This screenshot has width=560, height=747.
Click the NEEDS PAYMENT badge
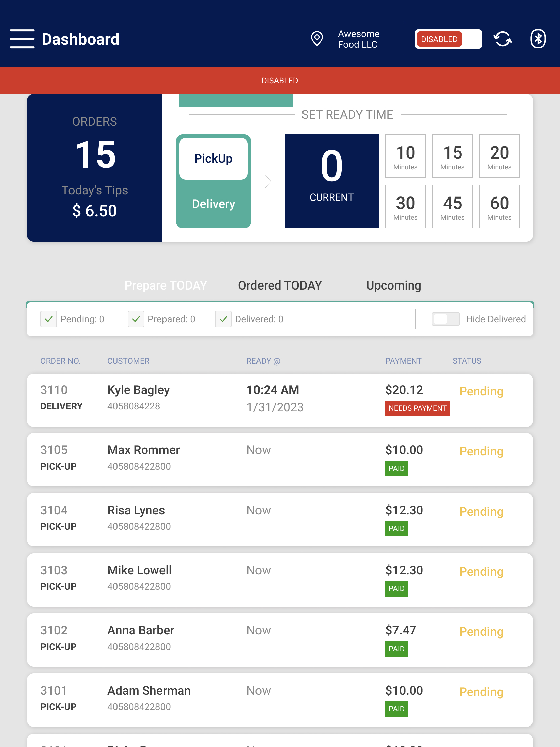click(x=418, y=408)
